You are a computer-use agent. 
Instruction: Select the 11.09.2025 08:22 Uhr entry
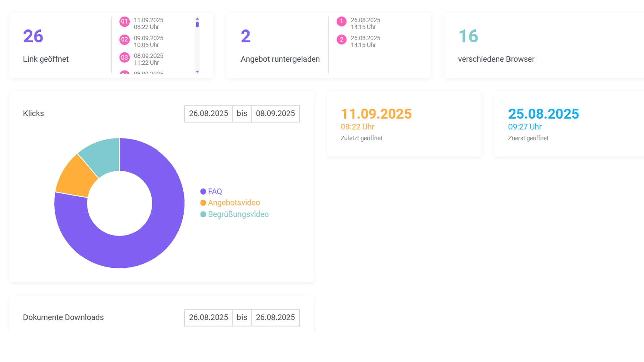(148, 23)
